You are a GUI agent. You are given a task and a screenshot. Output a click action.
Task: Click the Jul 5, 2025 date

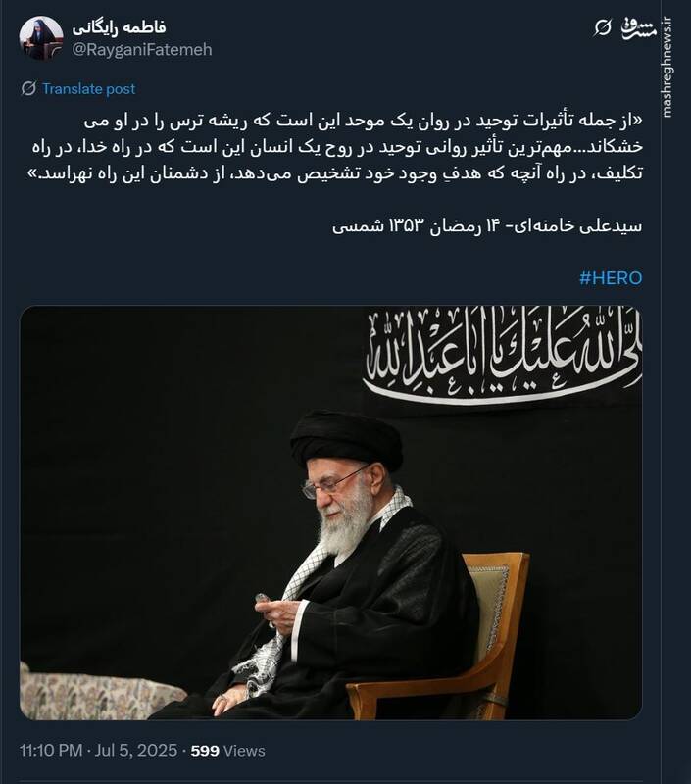(136, 751)
